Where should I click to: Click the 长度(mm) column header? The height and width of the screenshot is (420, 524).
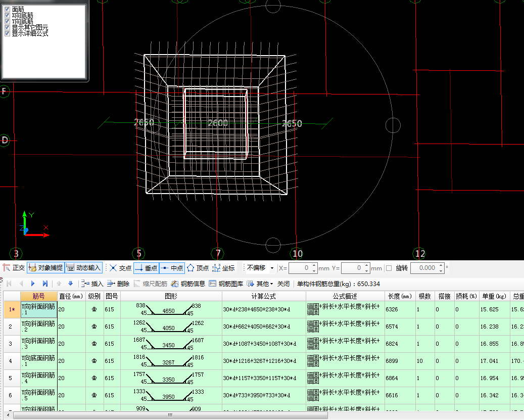pyautogui.click(x=400, y=296)
